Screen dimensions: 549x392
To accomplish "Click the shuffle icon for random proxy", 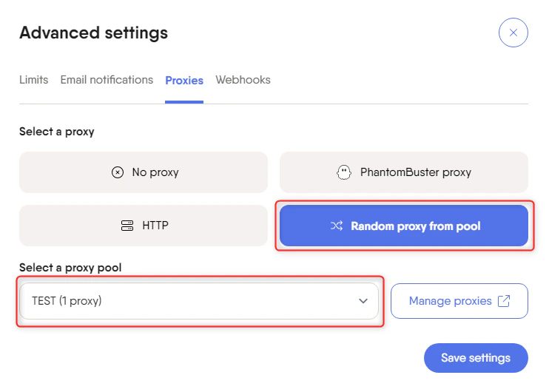I will click(x=336, y=226).
